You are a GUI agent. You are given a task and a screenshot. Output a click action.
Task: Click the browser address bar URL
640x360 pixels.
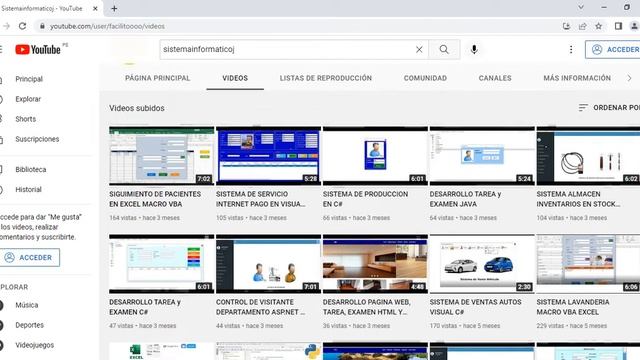pos(107,26)
